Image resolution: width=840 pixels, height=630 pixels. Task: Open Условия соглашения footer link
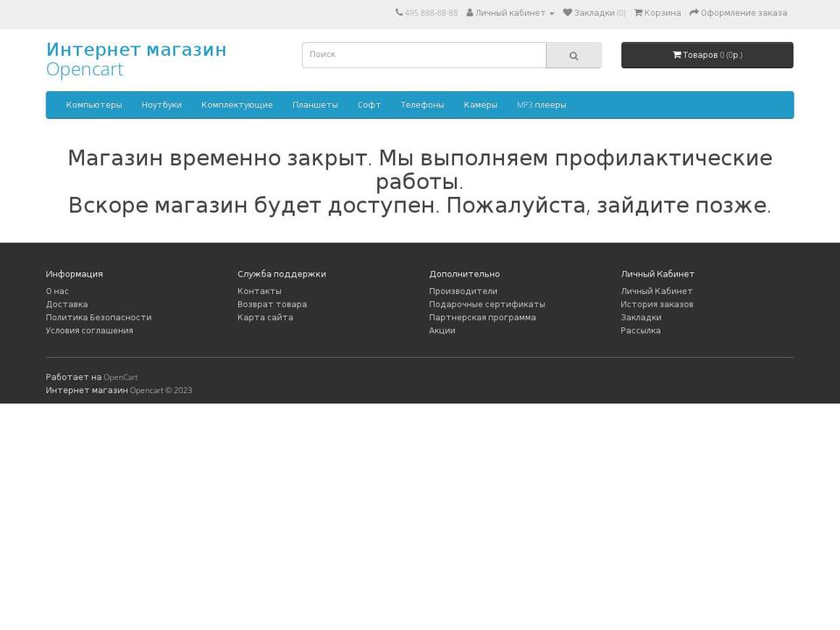point(89,331)
